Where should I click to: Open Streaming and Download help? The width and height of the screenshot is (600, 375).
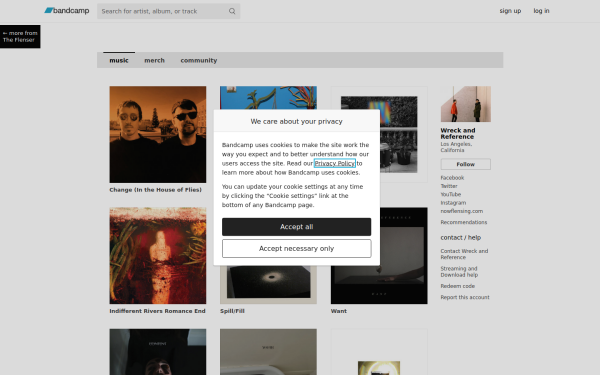tap(459, 272)
